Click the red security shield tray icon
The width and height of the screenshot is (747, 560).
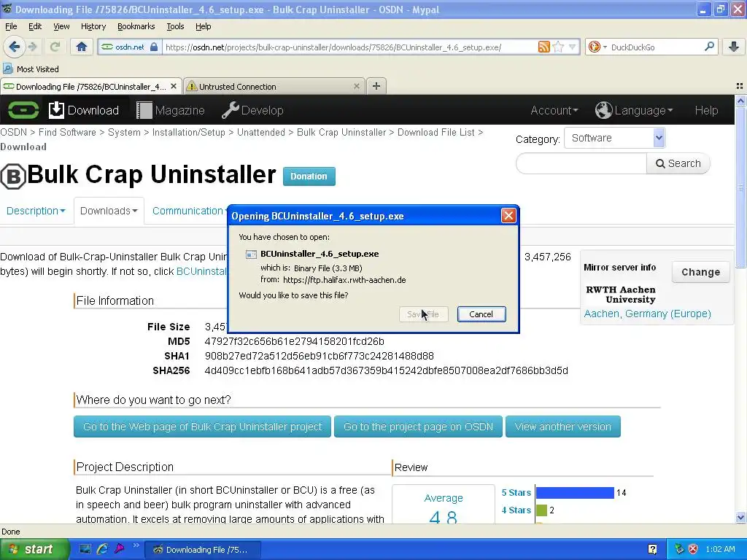(x=693, y=549)
